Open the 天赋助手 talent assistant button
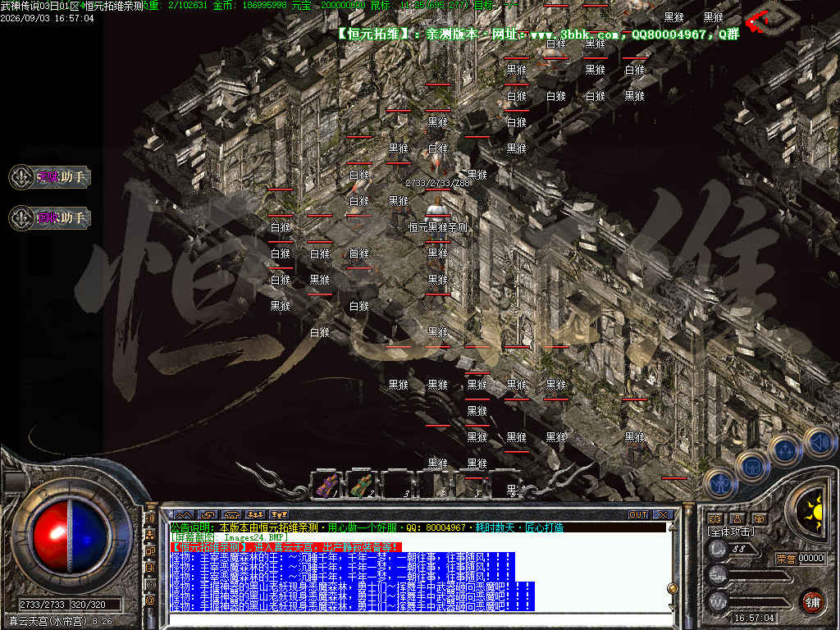This screenshot has height=630, width=840. [50, 177]
